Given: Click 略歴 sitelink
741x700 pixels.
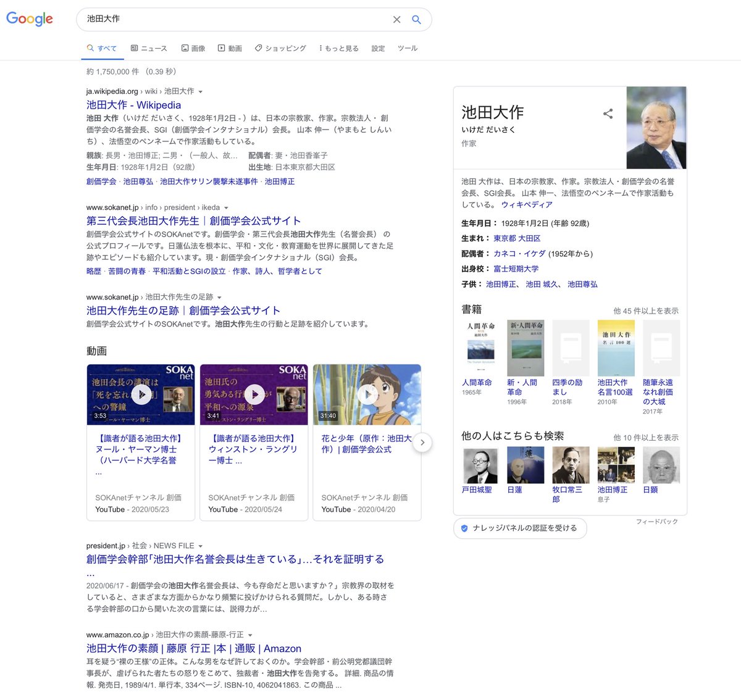Looking at the screenshot, I should 94,271.
